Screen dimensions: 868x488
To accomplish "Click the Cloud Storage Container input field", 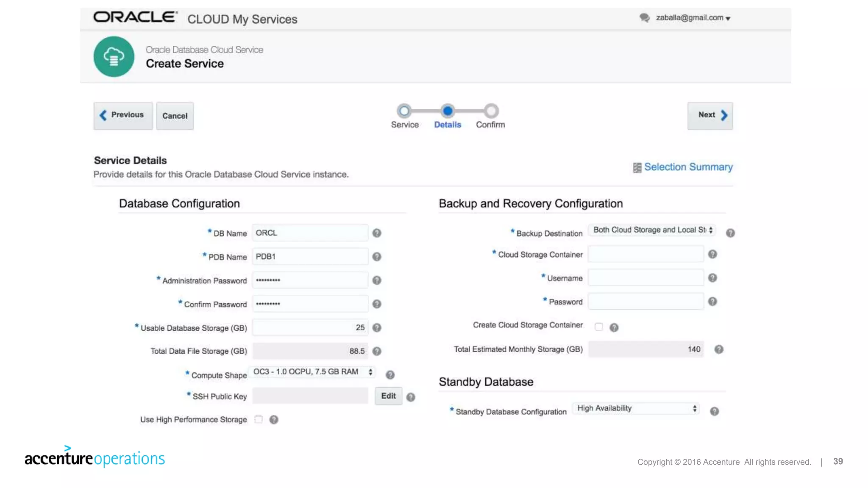I will [x=645, y=254].
